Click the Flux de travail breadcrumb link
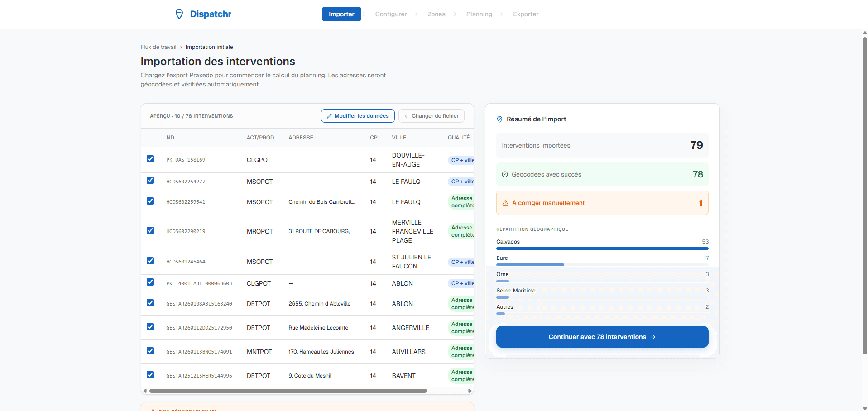The height and width of the screenshot is (411, 868). click(158, 47)
